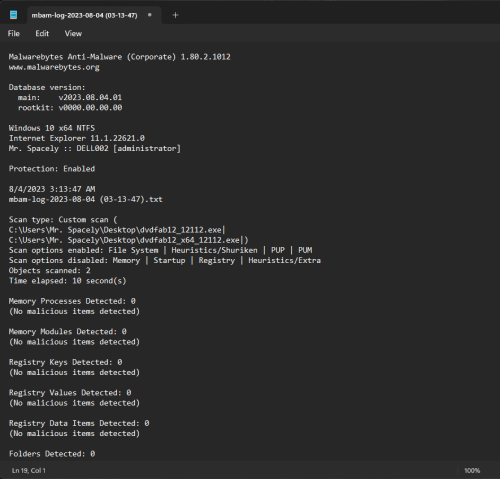Open the View menu
This screenshot has width=500, height=479.
pos(73,34)
